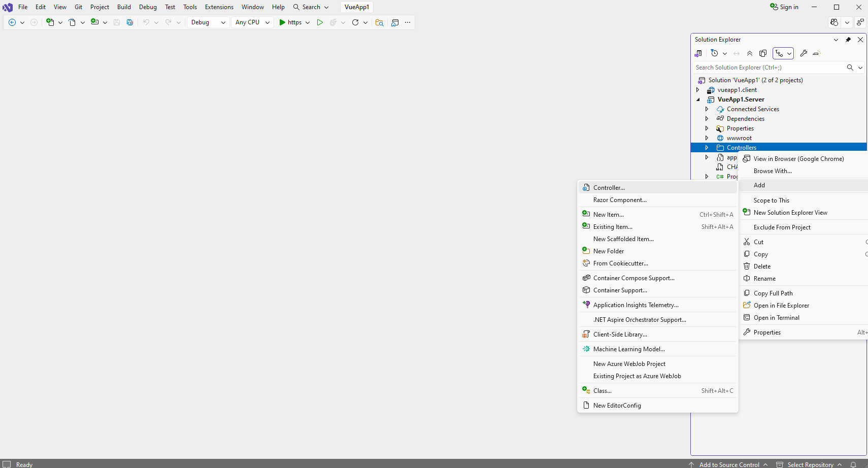868x468 pixels.
Task: Click the Find in Files toolbar icon
Action: 379,22
